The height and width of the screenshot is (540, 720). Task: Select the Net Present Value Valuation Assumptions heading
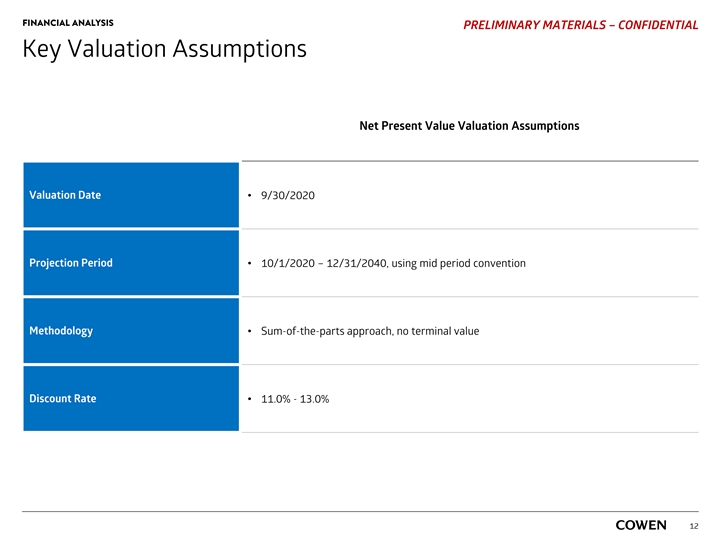469,126
